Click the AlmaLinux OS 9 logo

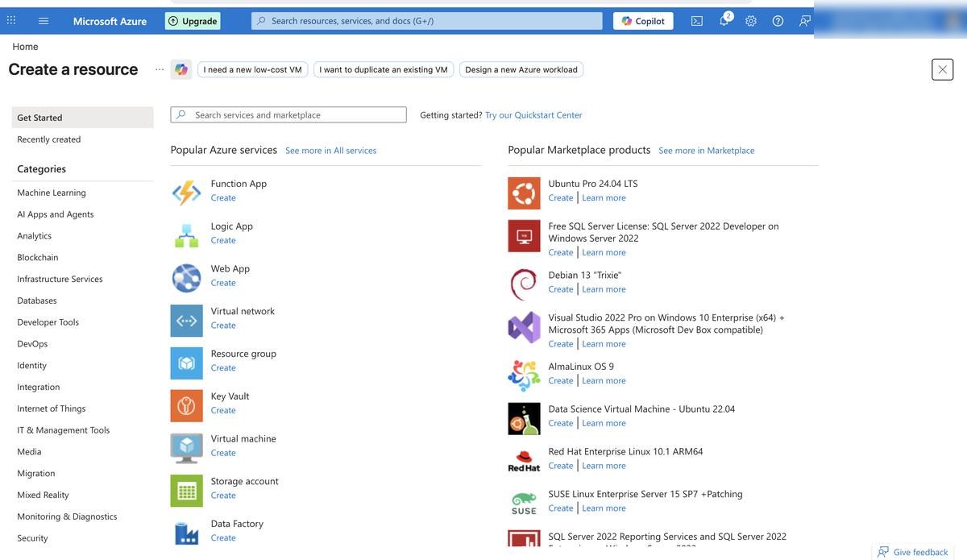click(524, 376)
